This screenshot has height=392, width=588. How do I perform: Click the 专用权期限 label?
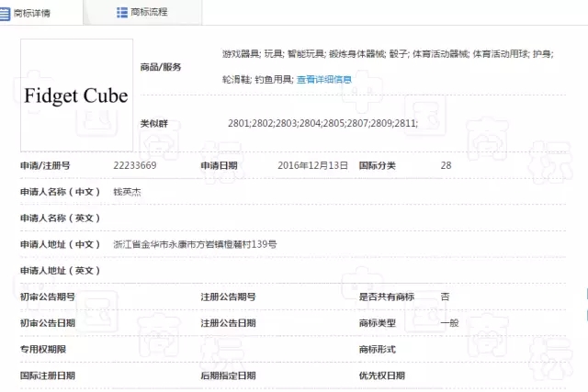point(43,349)
